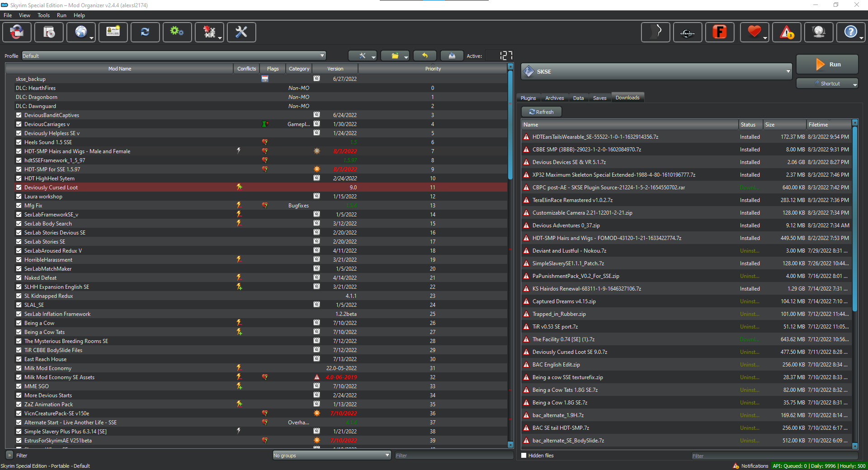Click the downloads Filter input field

click(774, 456)
